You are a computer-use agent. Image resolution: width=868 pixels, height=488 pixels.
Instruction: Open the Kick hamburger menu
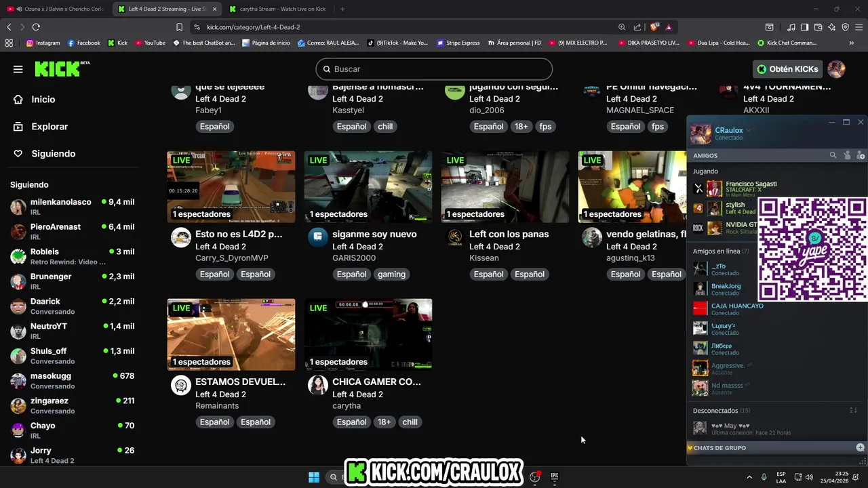(18, 69)
